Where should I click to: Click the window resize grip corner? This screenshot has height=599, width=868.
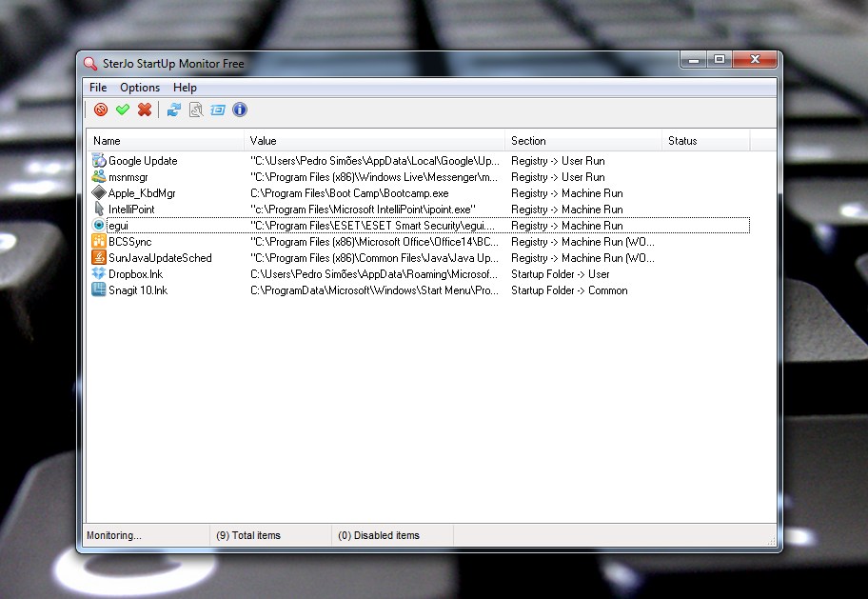pos(772,541)
